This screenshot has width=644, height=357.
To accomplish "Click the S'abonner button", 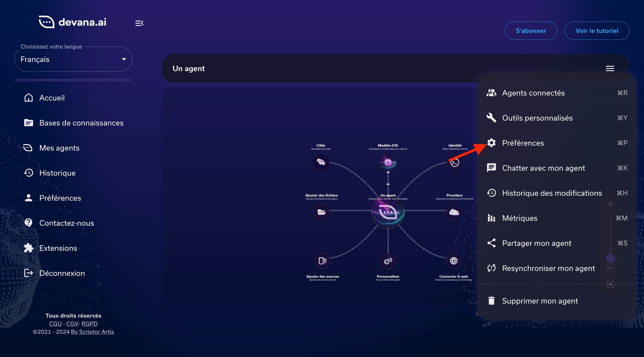I will (531, 31).
